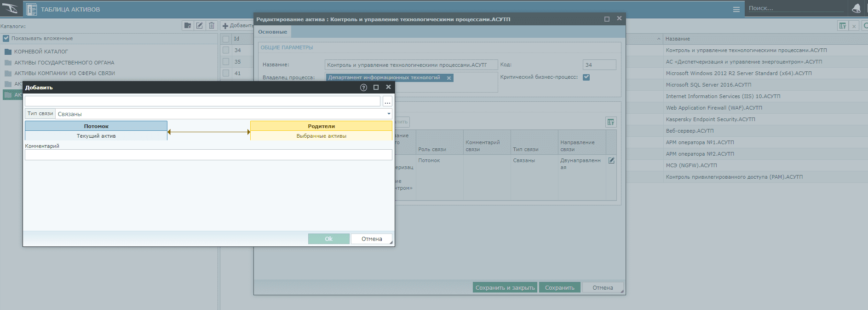The width and height of the screenshot is (868, 310).
Task: Open the notifications bell icon
Action: pyautogui.click(x=856, y=9)
